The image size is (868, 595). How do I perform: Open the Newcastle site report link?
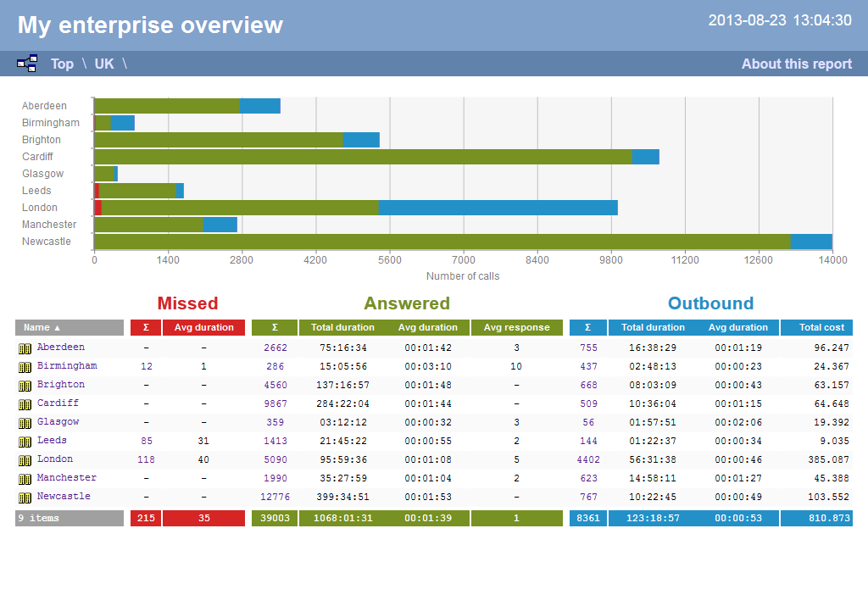click(x=65, y=496)
